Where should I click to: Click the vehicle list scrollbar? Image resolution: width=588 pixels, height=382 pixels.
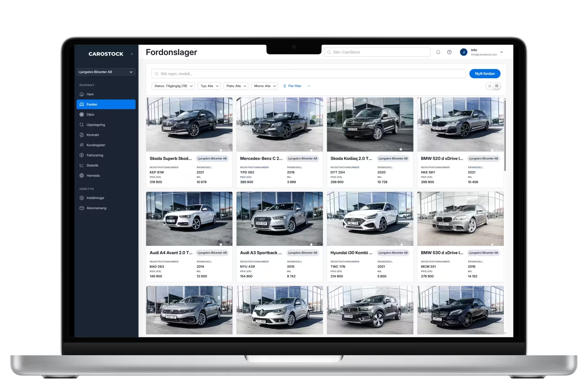click(505, 135)
